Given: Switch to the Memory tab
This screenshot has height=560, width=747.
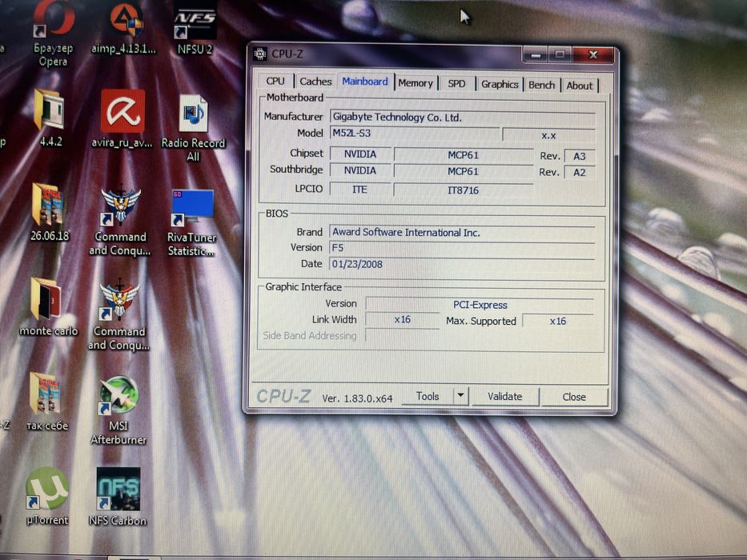Looking at the screenshot, I should [x=416, y=83].
